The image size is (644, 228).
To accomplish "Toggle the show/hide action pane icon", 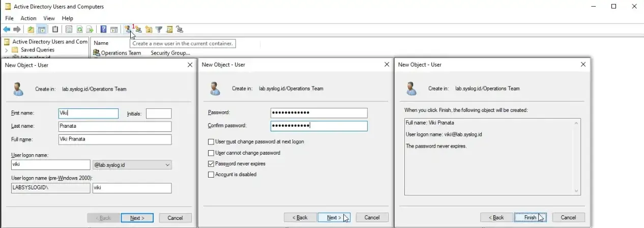I will coord(114,30).
